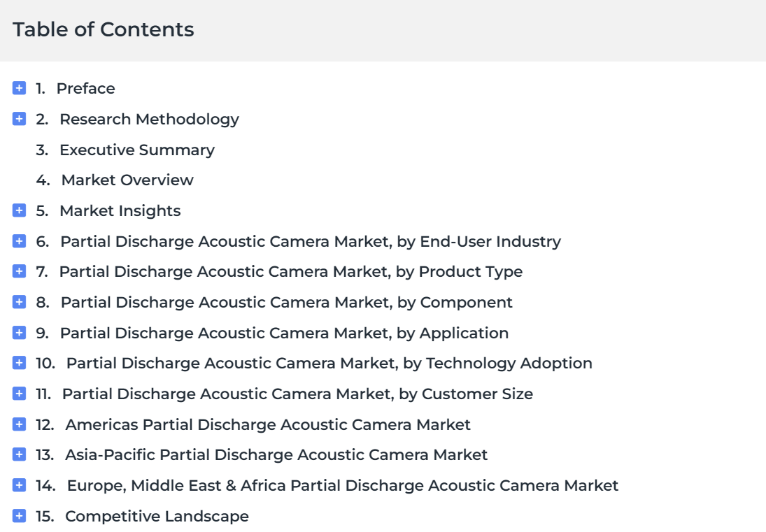Click plus icon next to by Application

click(x=19, y=333)
